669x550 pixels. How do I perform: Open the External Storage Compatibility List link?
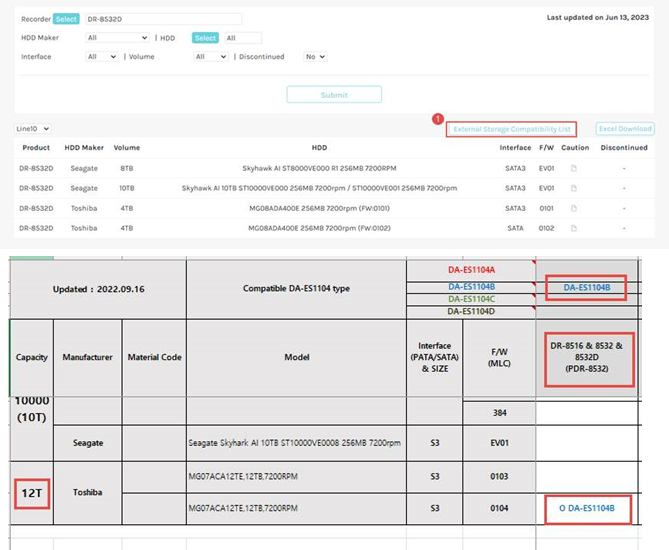[512, 129]
